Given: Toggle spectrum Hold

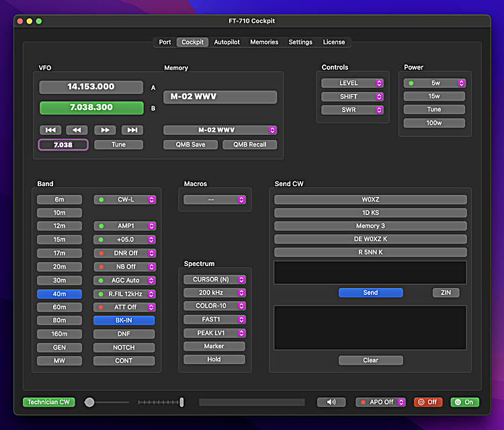Looking at the screenshot, I should coord(214,359).
